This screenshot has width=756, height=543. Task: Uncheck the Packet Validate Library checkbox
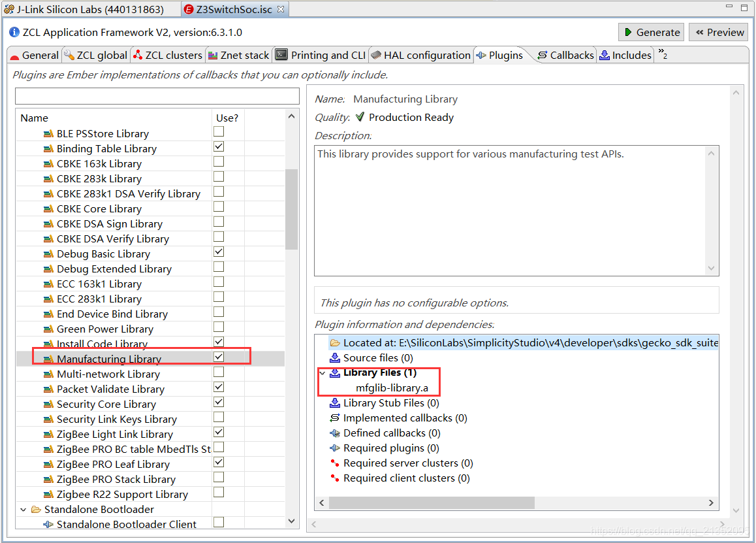[219, 387]
